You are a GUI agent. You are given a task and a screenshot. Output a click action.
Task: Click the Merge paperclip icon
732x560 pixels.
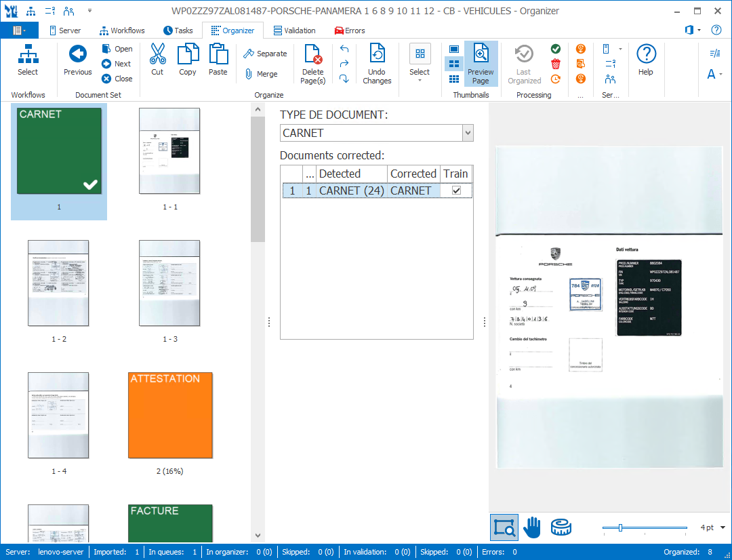click(x=249, y=74)
